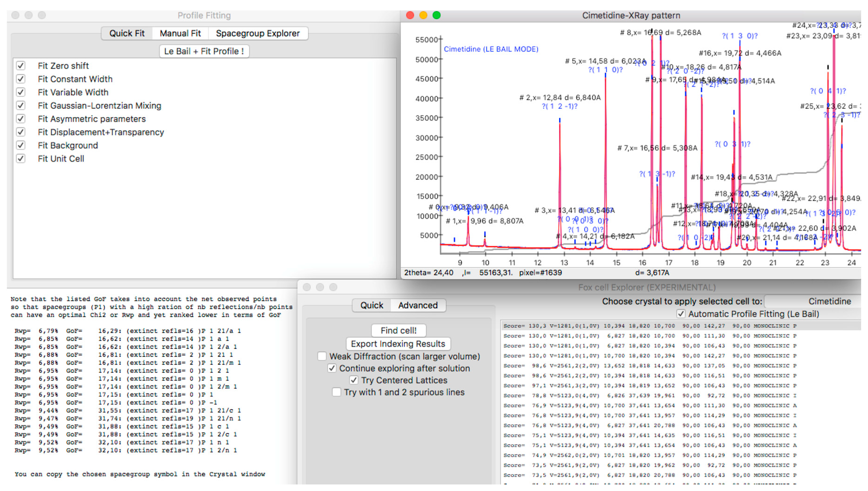This screenshot has height=491, width=868.
Task: Click peak label #16,x= 19,72 d= 4,466A
Action: point(740,53)
